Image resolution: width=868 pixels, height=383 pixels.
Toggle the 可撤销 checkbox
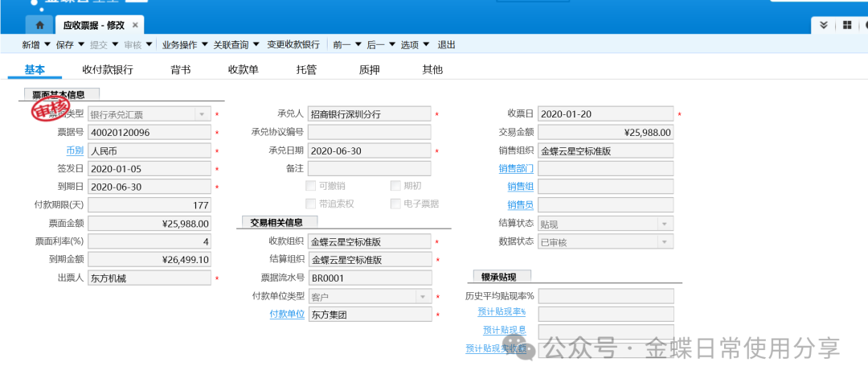point(310,186)
